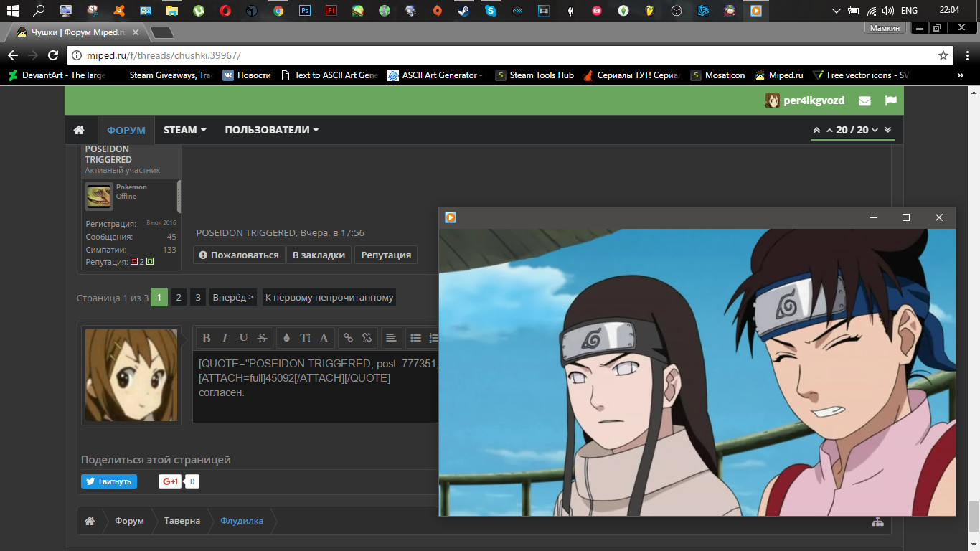Open Windows Start menu

(x=12, y=11)
